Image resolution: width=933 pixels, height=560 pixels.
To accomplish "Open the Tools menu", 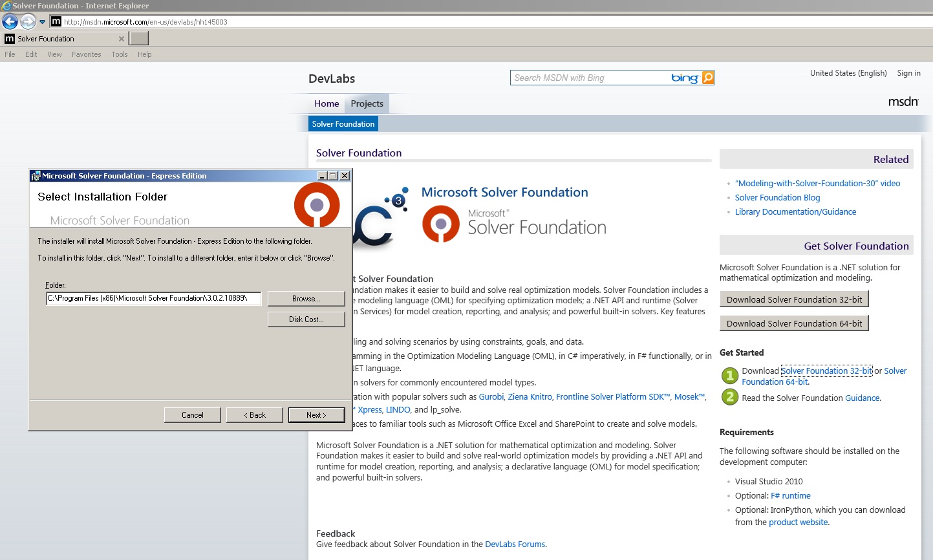I will [x=120, y=54].
